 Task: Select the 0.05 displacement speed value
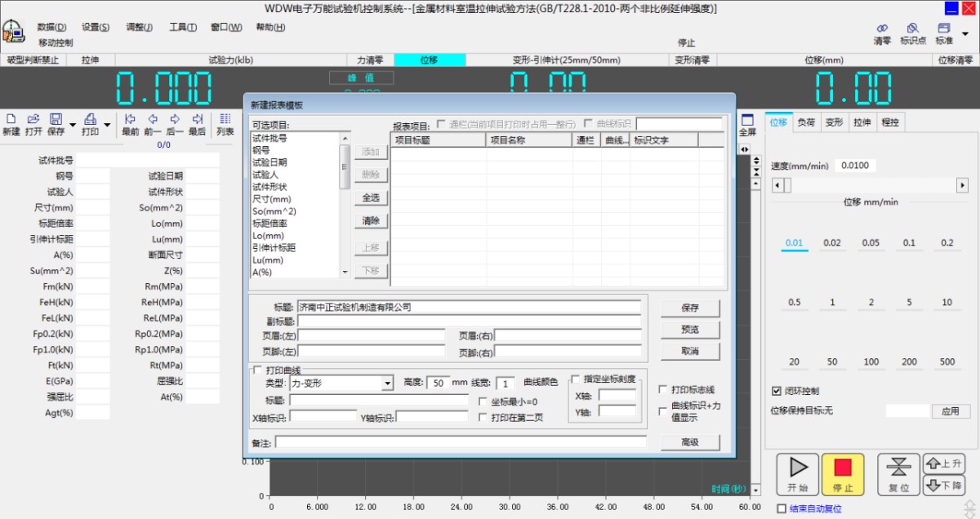(870, 243)
